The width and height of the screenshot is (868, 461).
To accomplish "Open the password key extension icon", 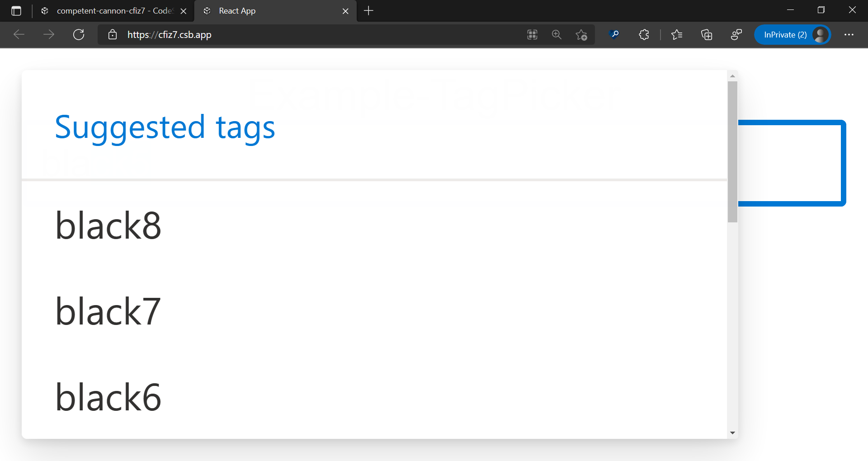I will tap(614, 35).
